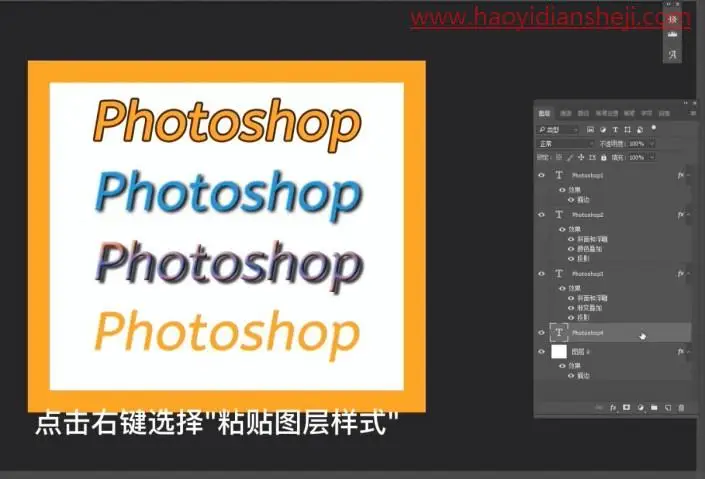Collapse effects arrow on bottom 图层 layer
Image resolution: width=705 pixels, height=479 pixels.
[689, 352]
